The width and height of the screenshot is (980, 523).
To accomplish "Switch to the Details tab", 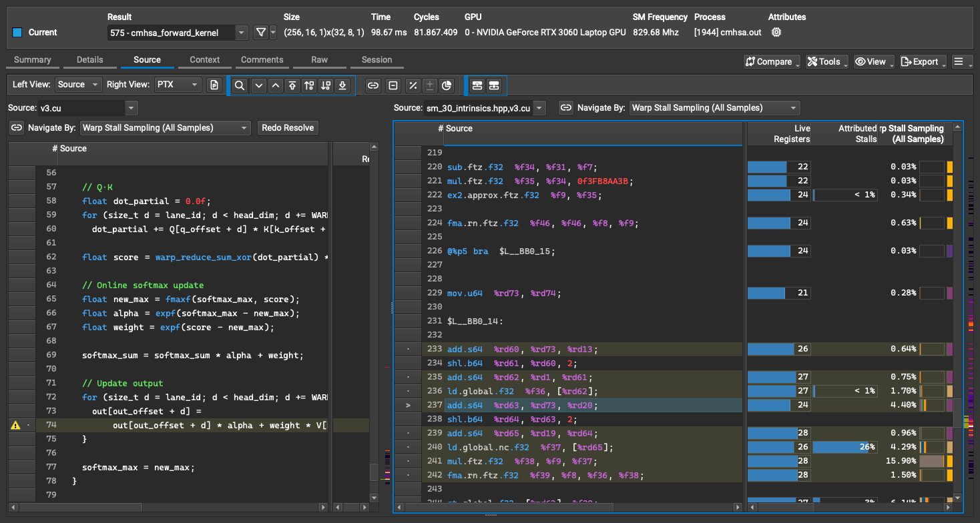I will coord(90,59).
